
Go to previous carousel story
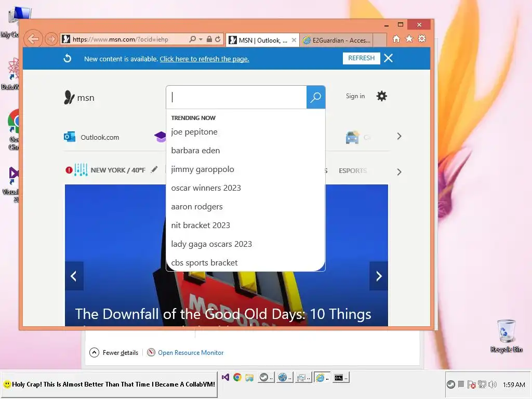point(74,276)
